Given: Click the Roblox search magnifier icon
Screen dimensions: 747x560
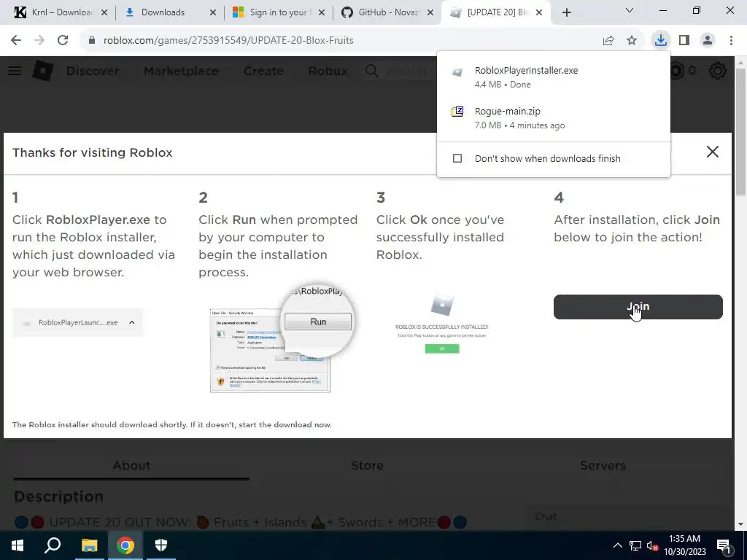Looking at the screenshot, I should tap(372, 71).
